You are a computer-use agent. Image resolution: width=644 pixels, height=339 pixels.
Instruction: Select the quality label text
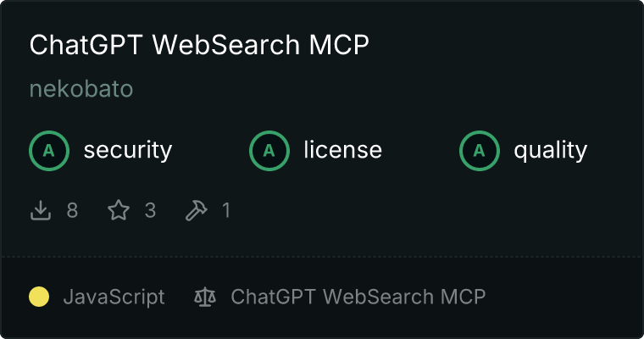[551, 150]
